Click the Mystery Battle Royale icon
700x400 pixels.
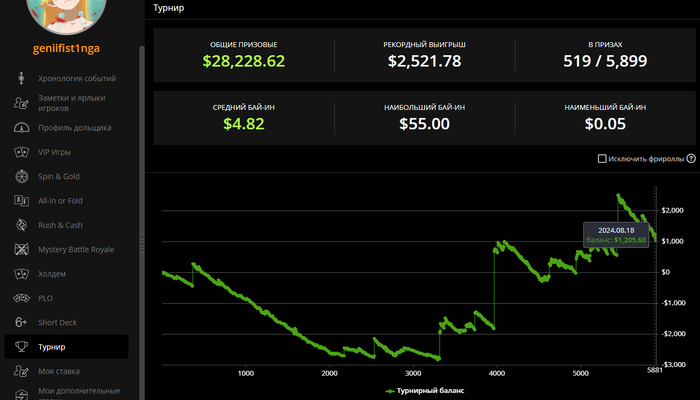click(x=21, y=249)
